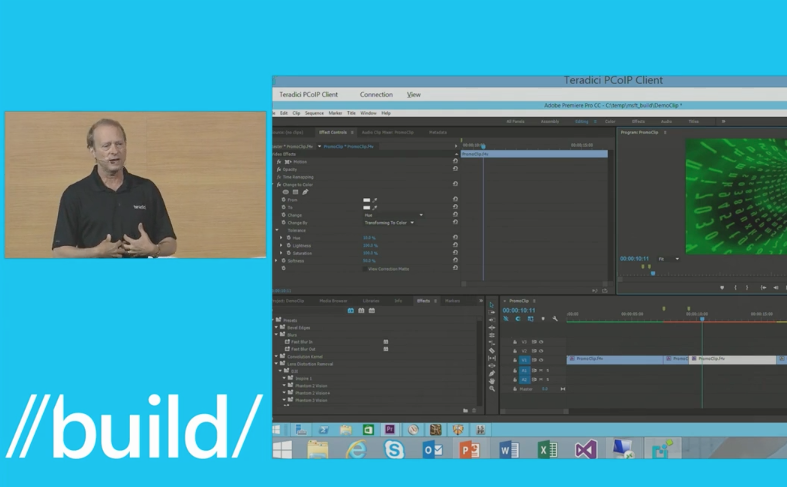
Task: Toggle V3 track output eye
Action: 541,342
